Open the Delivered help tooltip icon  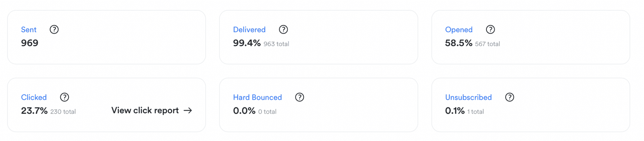click(283, 30)
